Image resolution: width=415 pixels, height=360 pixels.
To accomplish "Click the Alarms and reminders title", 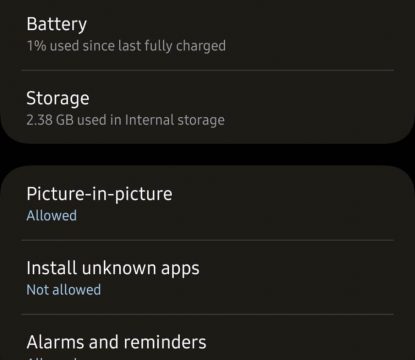I will [116, 342].
